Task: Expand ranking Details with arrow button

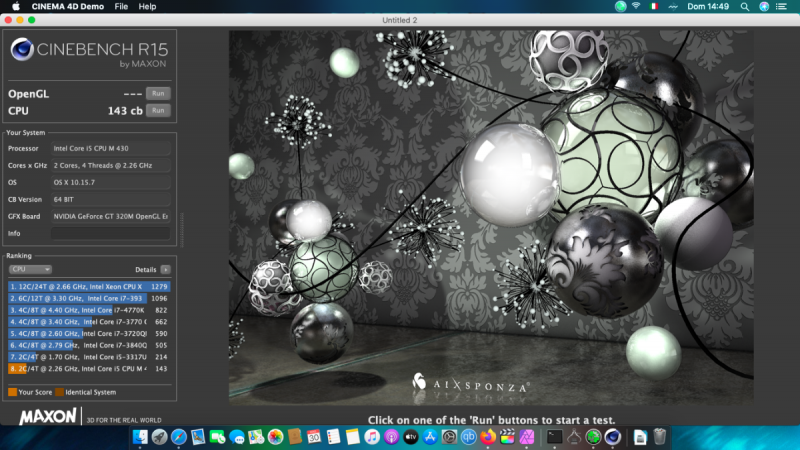Action: point(165,269)
